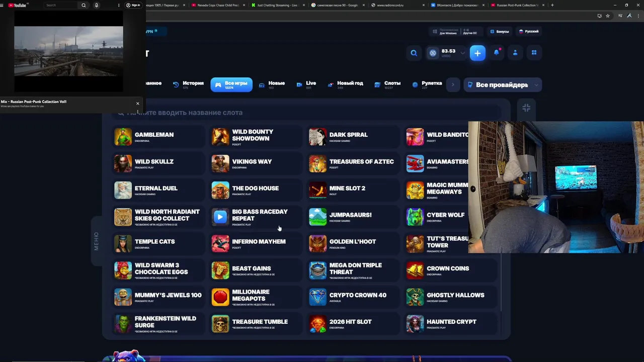Open the Vikings Way game icon
Viewport: 644px width, 362px height.
pyautogui.click(x=220, y=163)
